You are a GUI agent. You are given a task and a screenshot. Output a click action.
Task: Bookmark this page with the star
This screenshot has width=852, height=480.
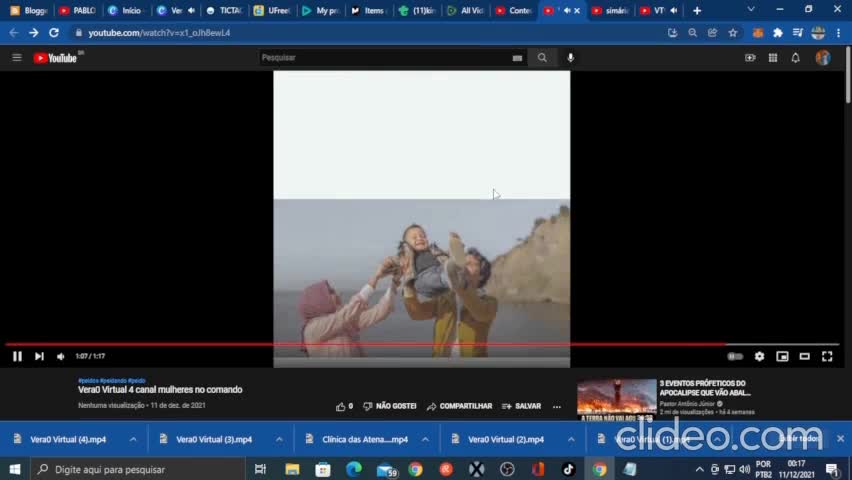733,33
